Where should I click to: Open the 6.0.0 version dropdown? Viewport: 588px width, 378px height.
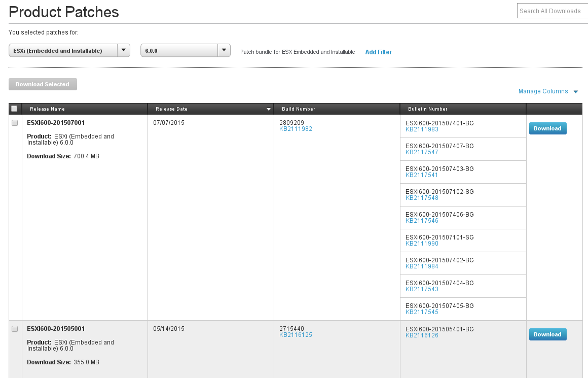click(185, 50)
